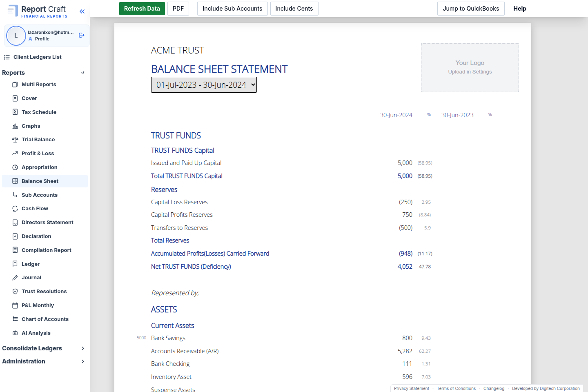Click the Ledger book icon

point(15,264)
